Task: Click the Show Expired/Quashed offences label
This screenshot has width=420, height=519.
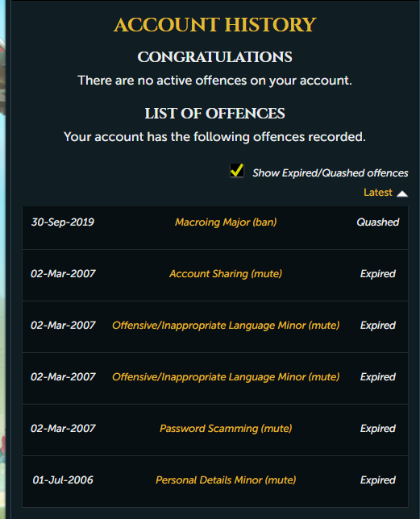Action: pyautogui.click(x=330, y=173)
